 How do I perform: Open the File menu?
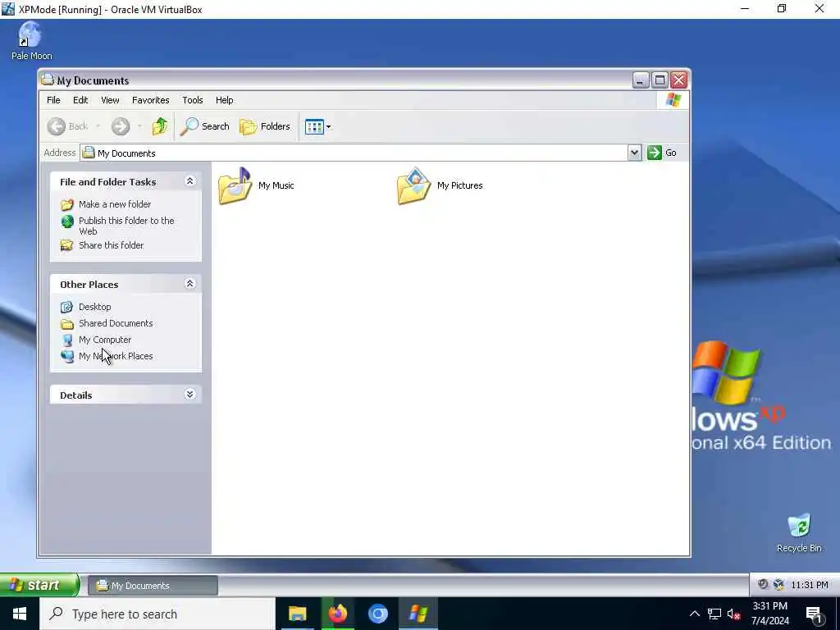click(53, 100)
